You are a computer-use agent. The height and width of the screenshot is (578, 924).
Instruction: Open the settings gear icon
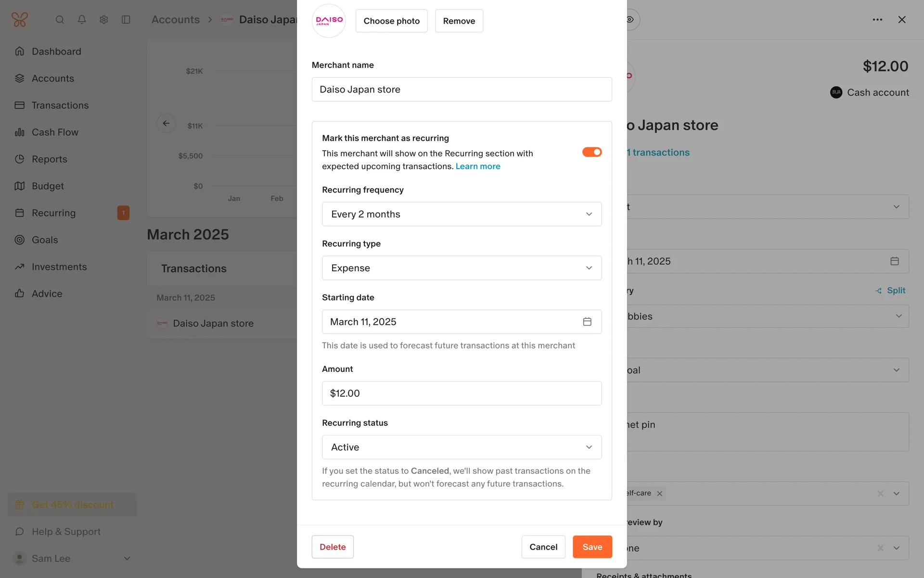point(103,20)
